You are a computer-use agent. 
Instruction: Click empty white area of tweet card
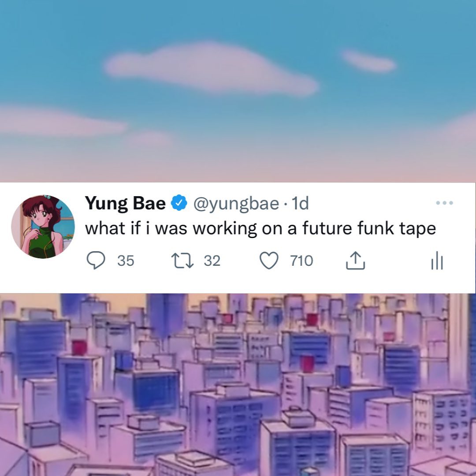pyautogui.click(x=394, y=279)
